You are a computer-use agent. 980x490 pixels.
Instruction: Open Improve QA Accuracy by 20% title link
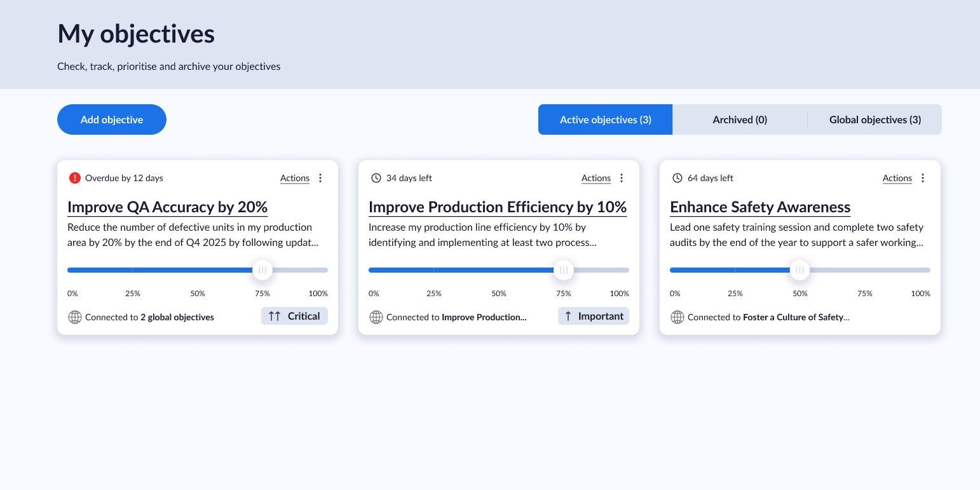[167, 207]
